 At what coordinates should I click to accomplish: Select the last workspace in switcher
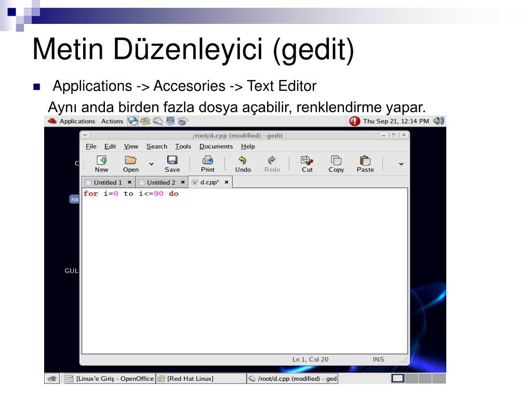pyautogui.click(x=439, y=378)
